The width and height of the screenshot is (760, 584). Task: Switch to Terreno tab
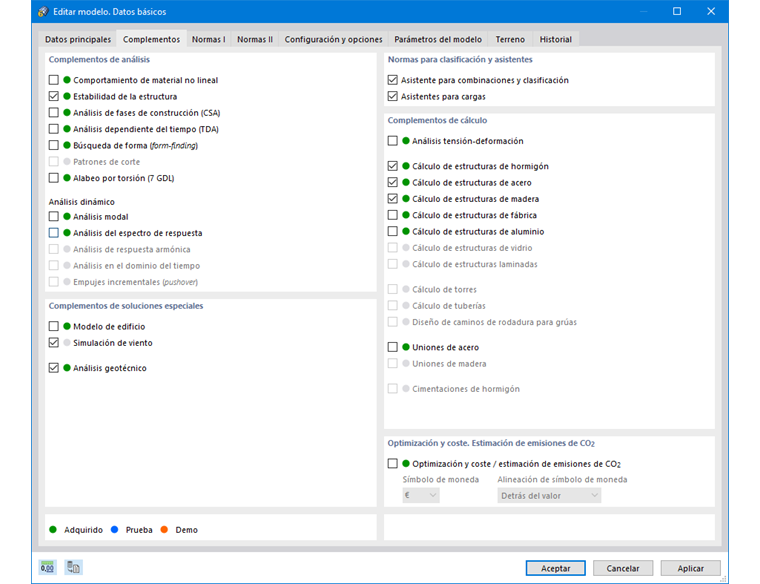point(510,39)
